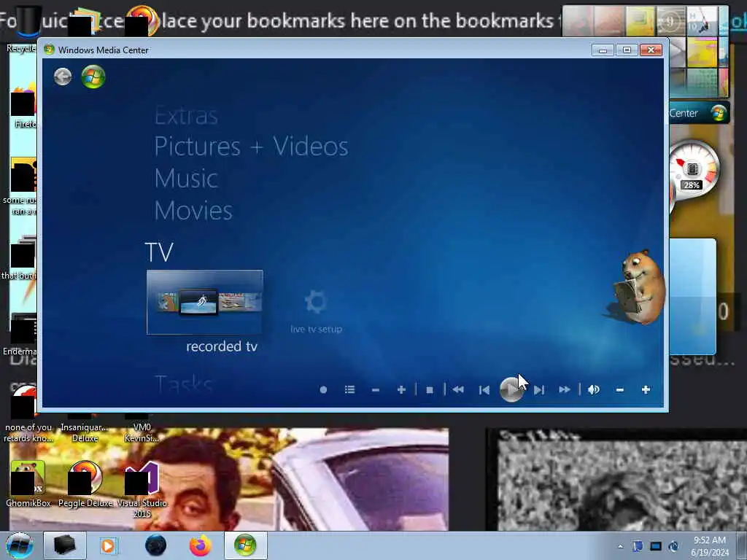
Task: Open Windows Media Player from taskbar
Action: (108, 545)
